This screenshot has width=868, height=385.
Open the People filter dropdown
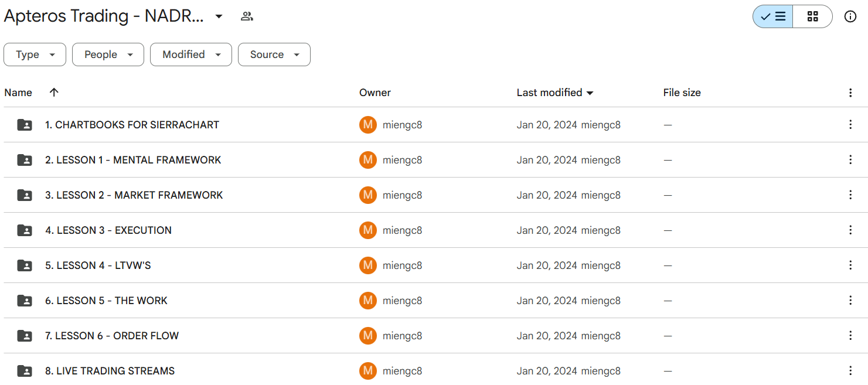pos(108,54)
